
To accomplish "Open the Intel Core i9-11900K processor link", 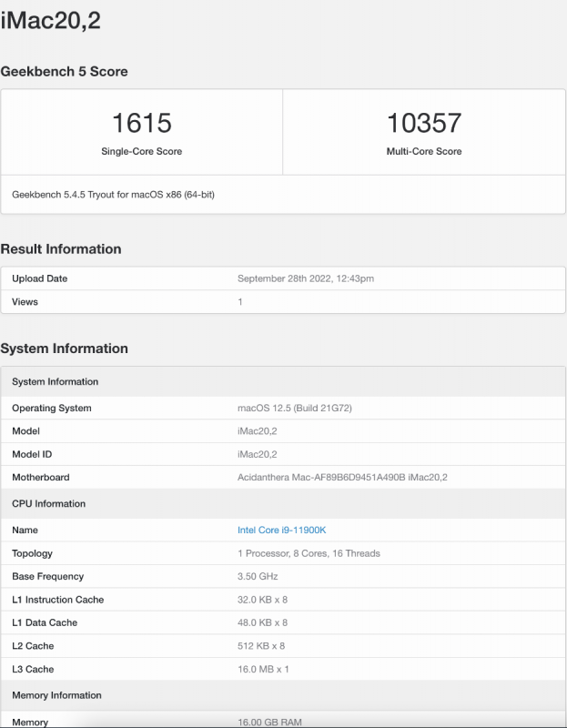I will coord(281,531).
